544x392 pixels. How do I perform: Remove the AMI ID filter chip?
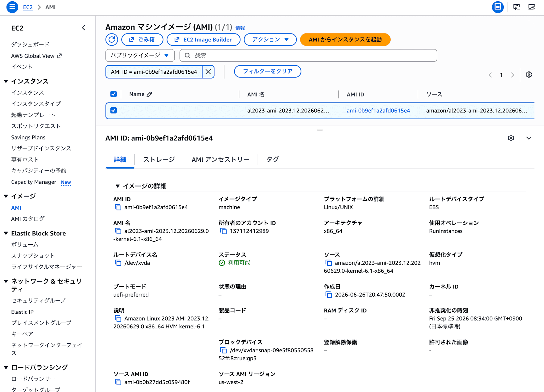click(208, 72)
